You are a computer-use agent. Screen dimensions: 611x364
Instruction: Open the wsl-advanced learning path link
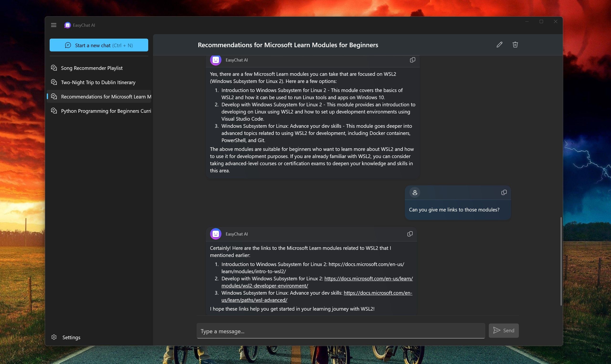click(254, 300)
